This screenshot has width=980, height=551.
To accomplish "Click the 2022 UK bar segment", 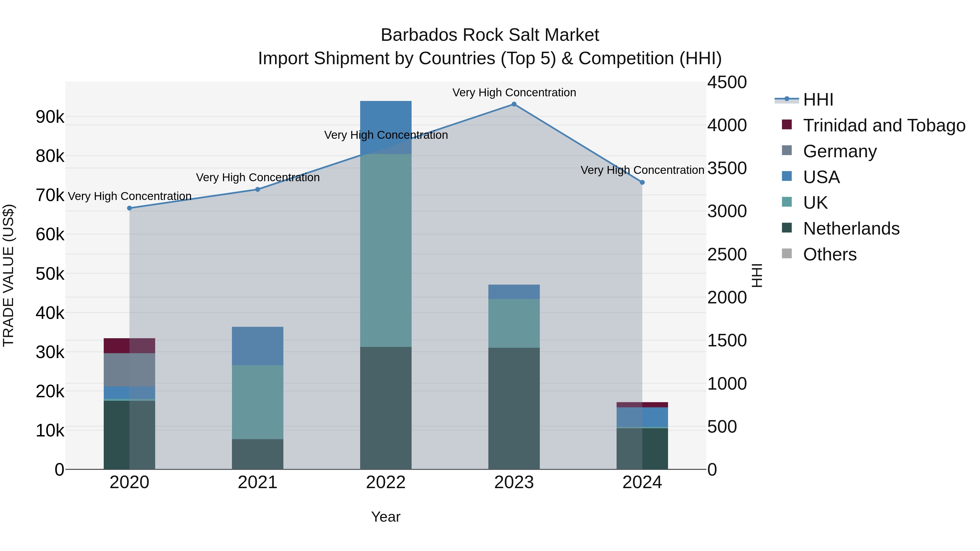I will point(386,250).
